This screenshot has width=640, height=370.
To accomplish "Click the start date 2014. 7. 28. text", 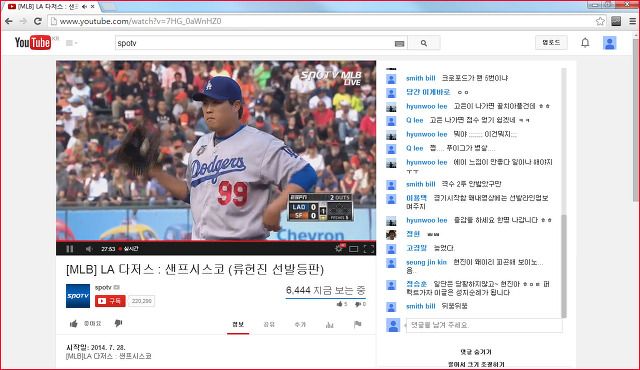I will coord(96,348).
